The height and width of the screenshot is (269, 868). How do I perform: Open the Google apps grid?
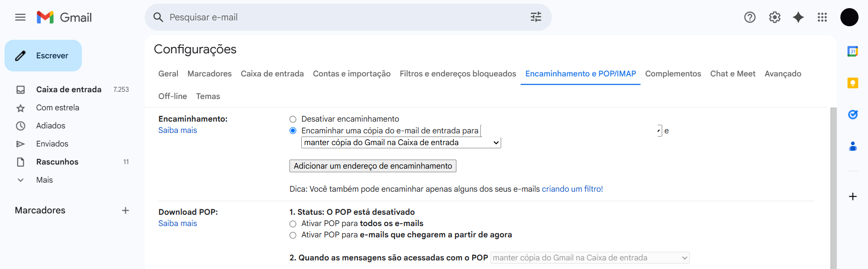pyautogui.click(x=822, y=17)
